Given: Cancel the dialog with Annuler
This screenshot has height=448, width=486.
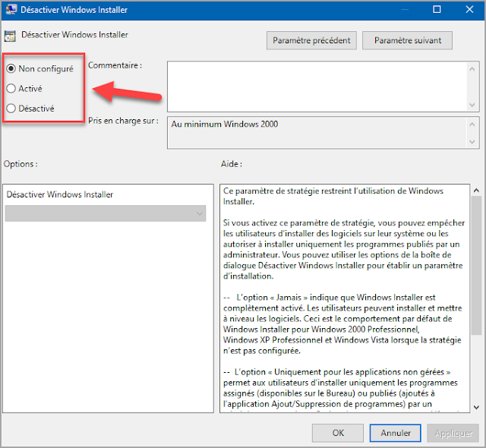Looking at the screenshot, I should click(x=395, y=433).
